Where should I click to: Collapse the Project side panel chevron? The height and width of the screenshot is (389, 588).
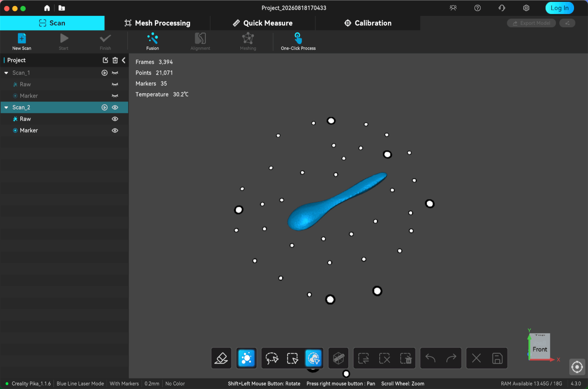click(124, 60)
